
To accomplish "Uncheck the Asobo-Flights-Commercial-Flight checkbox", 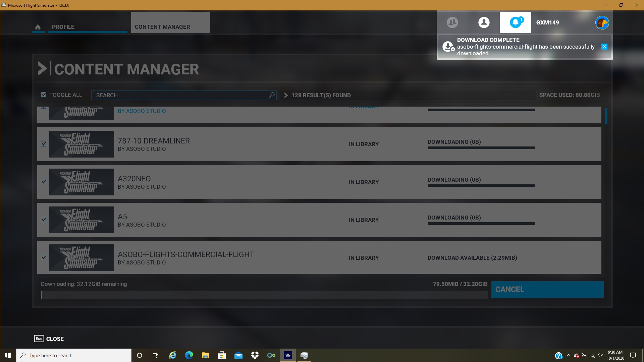I will (x=44, y=257).
